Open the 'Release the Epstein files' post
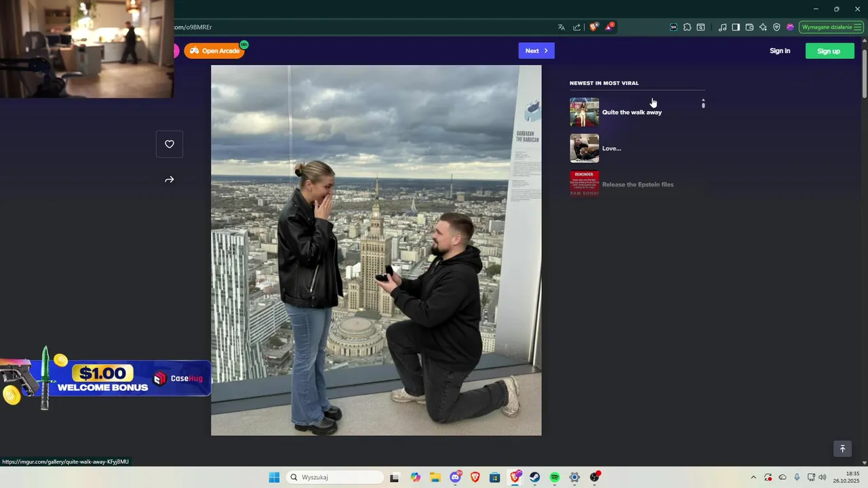The image size is (868, 488). (638, 184)
